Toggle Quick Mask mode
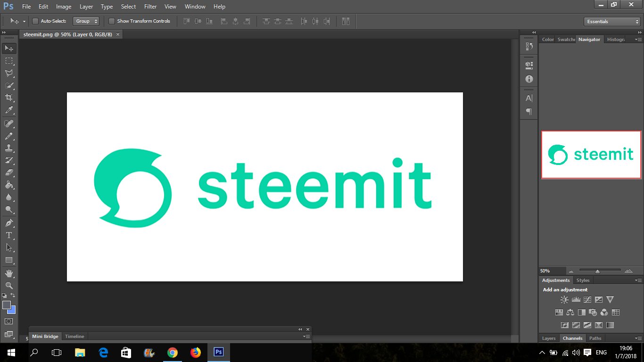Image resolution: width=644 pixels, height=362 pixels. pos(9,321)
